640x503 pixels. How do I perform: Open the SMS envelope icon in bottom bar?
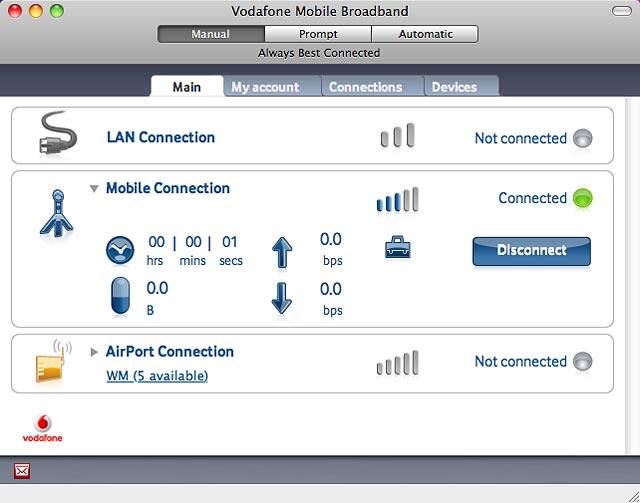(22, 472)
